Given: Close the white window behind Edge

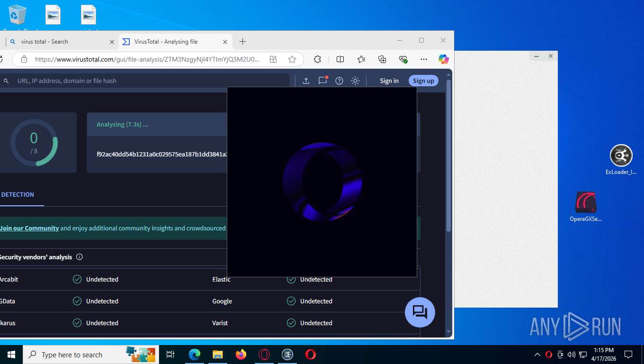Looking at the screenshot, I should [551, 56].
